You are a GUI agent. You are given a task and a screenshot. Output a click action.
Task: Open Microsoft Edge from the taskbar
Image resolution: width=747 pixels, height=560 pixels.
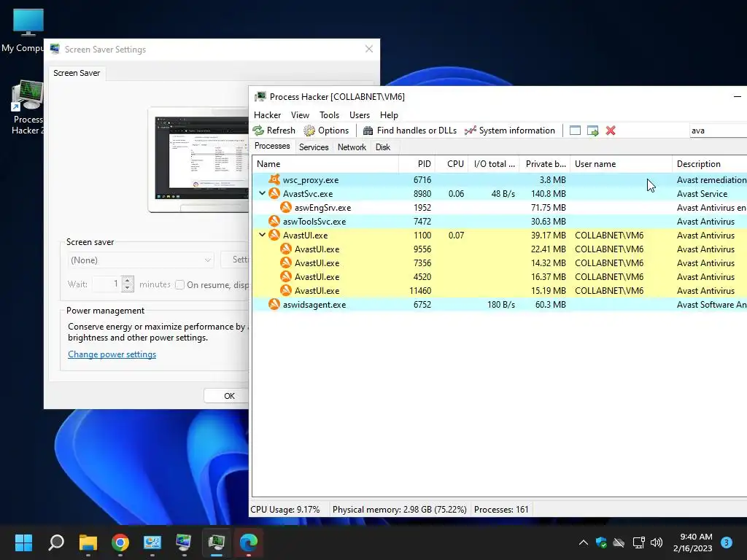pyautogui.click(x=248, y=542)
